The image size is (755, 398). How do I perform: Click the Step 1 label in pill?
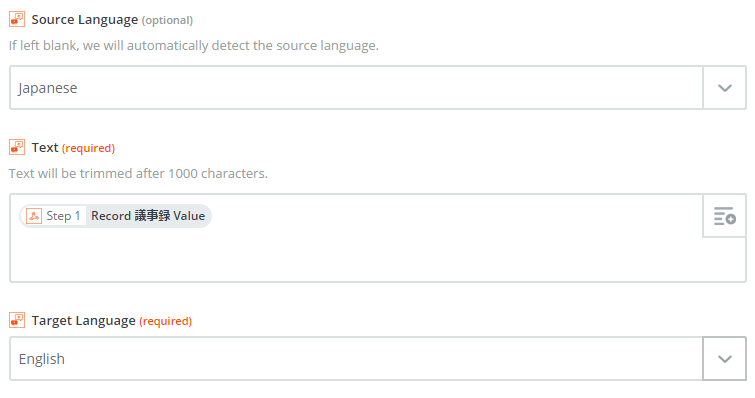63,216
